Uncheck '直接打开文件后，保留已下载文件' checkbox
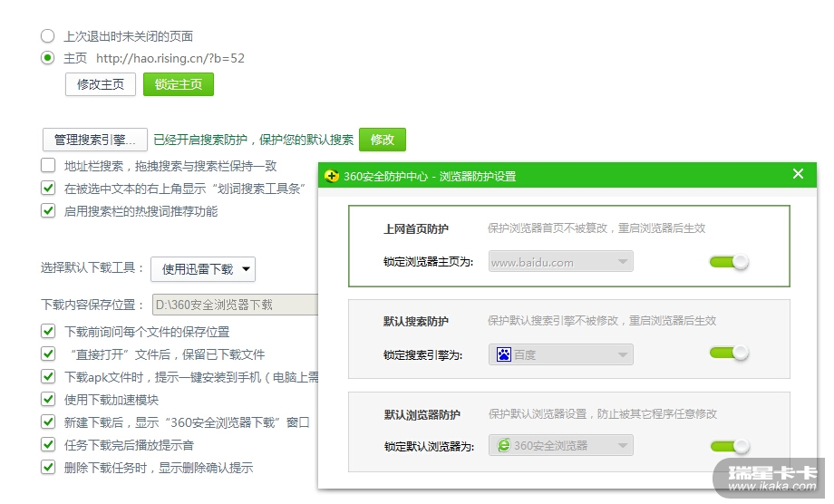The height and width of the screenshot is (504, 834). pyautogui.click(x=48, y=354)
